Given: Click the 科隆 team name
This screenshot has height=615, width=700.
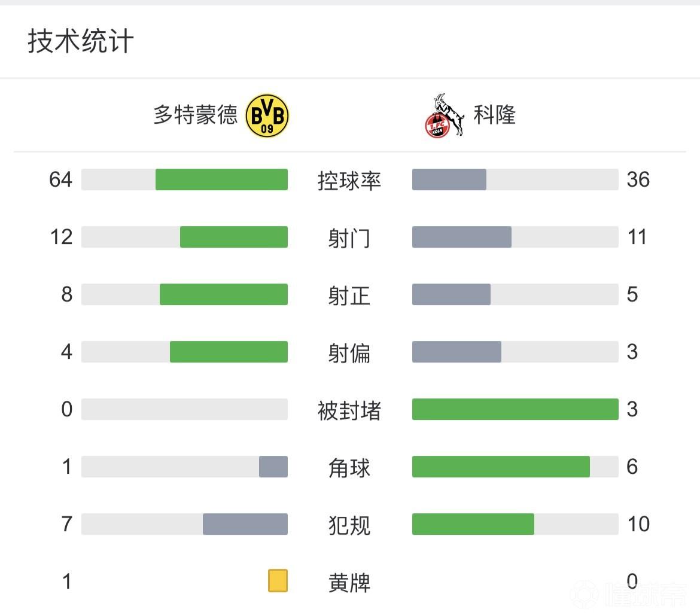Looking at the screenshot, I should [494, 114].
